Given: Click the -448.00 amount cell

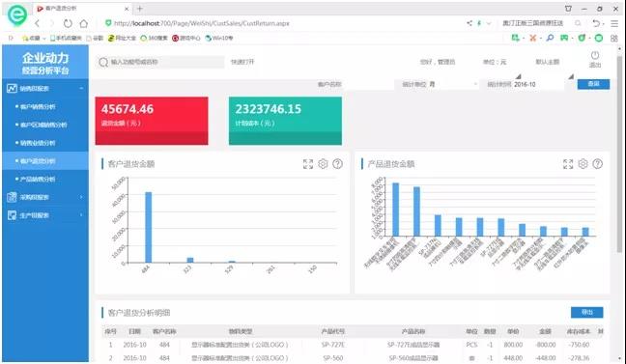Looking at the screenshot, I should pyautogui.click(x=546, y=358).
